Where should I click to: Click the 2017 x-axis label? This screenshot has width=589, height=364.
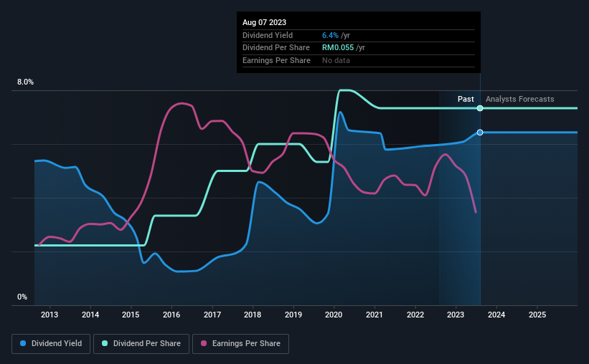[x=212, y=315]
